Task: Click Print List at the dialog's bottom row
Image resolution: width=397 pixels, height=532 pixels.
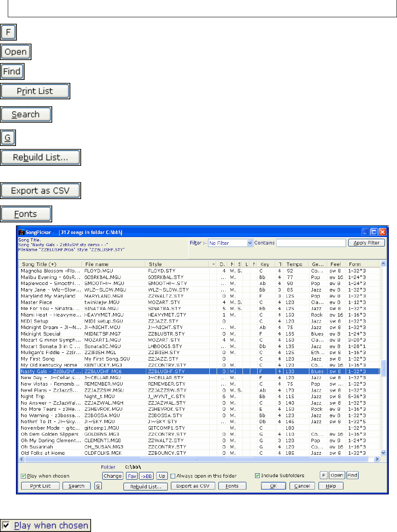Action: click(x=40, y=486)
